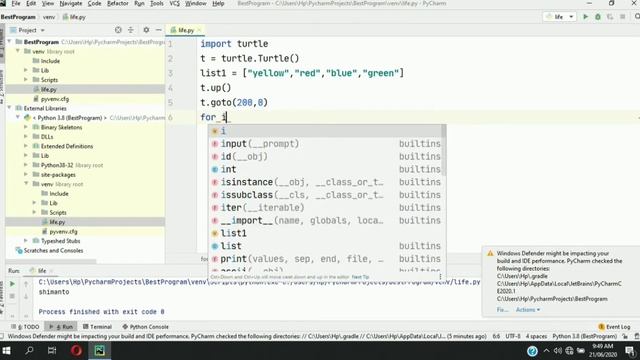Open Opera browser from the taskbar
The height and width of the screenshot is (360, 640).
(x=76, y=351)
